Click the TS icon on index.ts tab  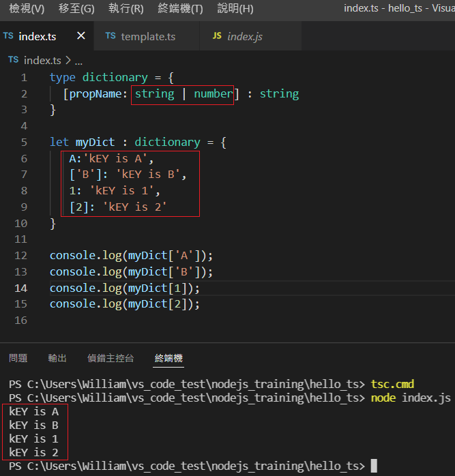click(x=8, y=36)
